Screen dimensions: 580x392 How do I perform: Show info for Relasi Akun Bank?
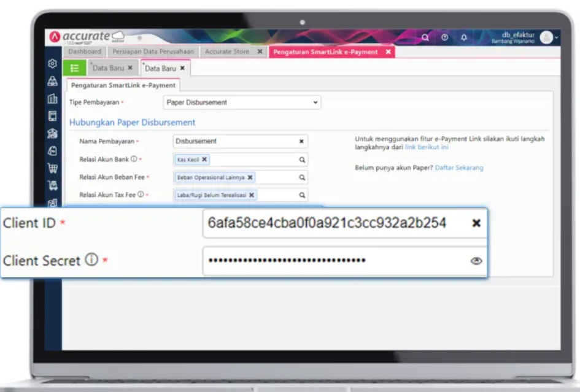[134, 159]
